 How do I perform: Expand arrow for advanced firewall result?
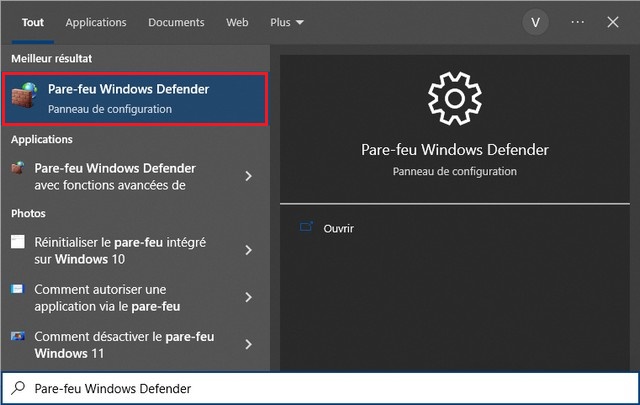coord(248,176)
